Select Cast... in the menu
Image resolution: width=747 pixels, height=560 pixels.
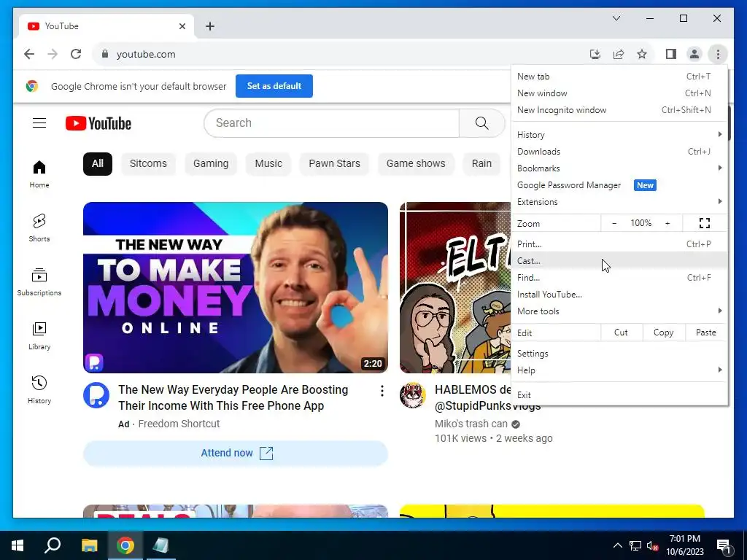[619, 260]
